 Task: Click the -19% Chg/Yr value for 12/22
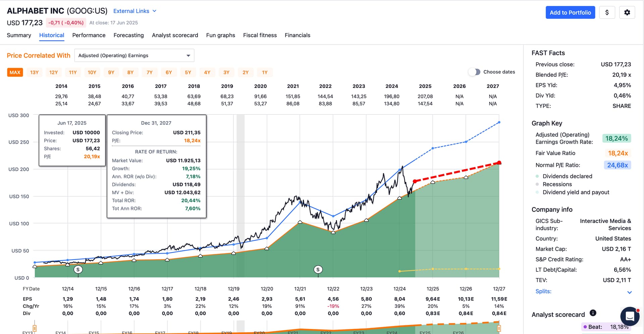point(333,306)
